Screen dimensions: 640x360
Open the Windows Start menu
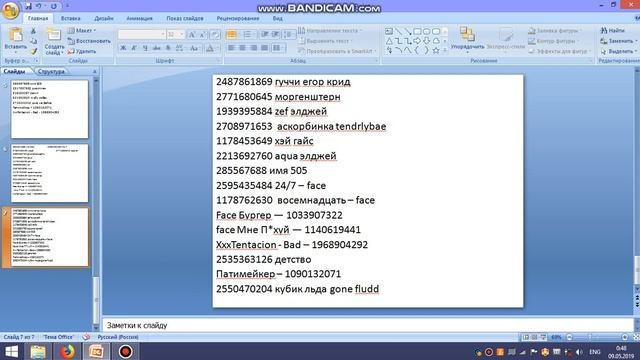click(x=11, y=351)
